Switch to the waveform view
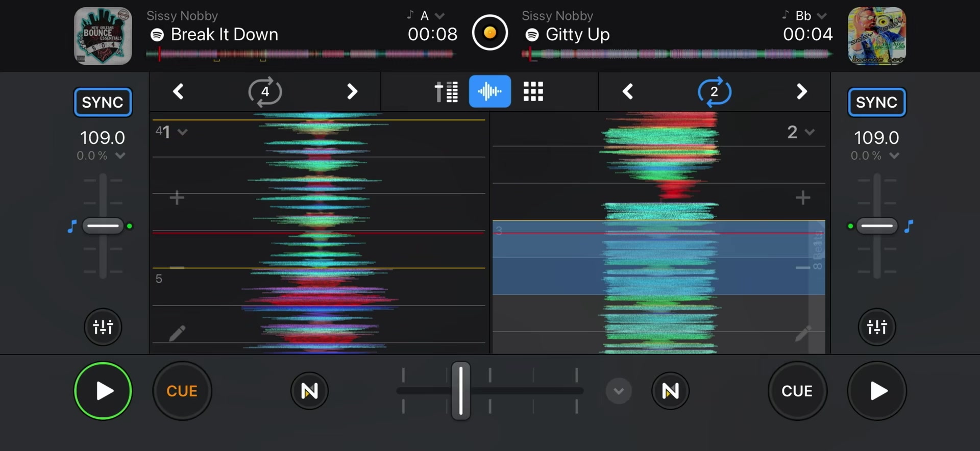The image size is (980, 451). (x=489, y=91)
